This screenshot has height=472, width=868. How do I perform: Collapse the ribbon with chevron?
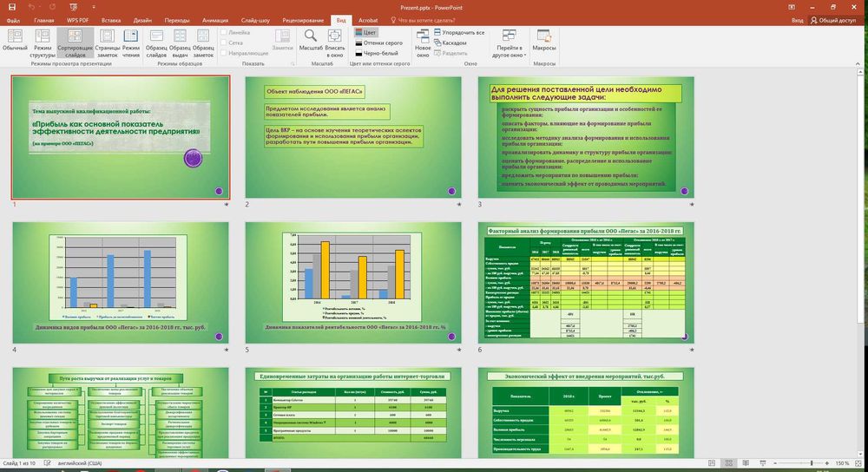858,64
